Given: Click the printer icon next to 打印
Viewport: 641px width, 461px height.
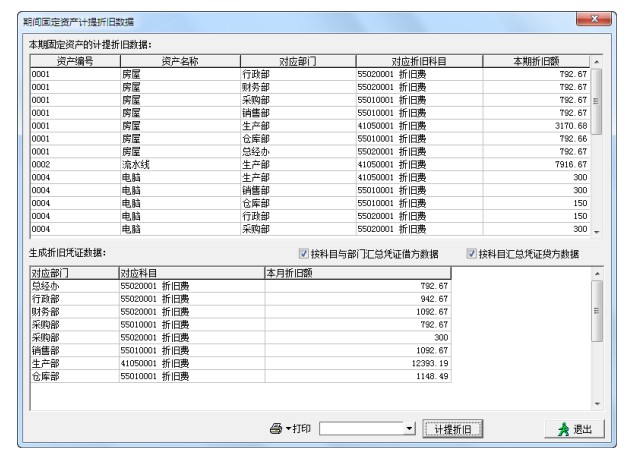Looking at the screenshot, I should coord(276,429).
